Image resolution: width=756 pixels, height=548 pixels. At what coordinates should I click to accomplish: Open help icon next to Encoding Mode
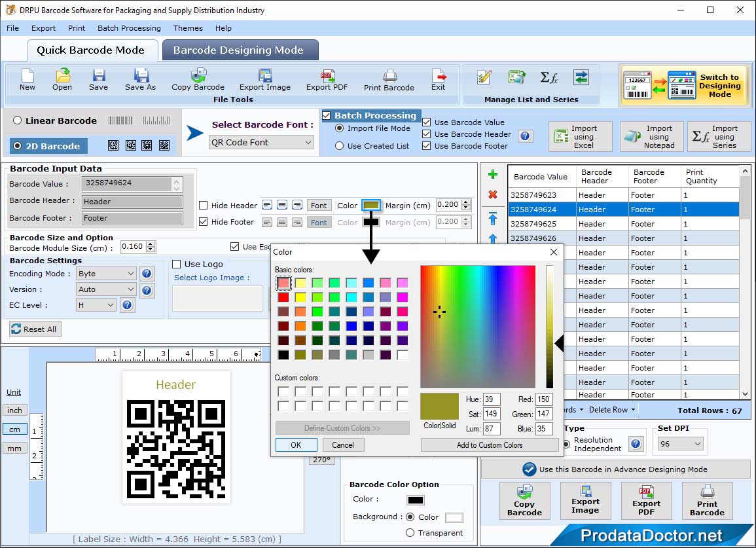pos(147,274)
